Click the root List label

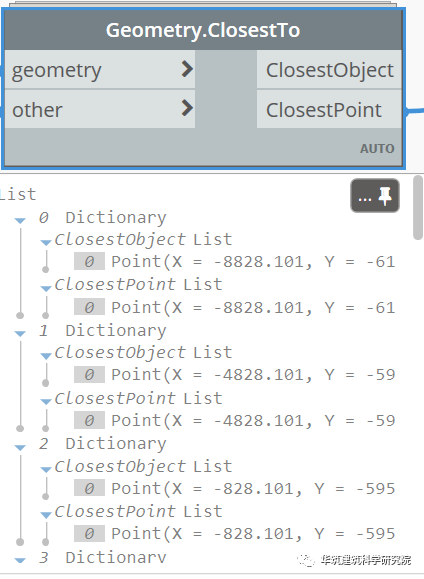point(18,194)
